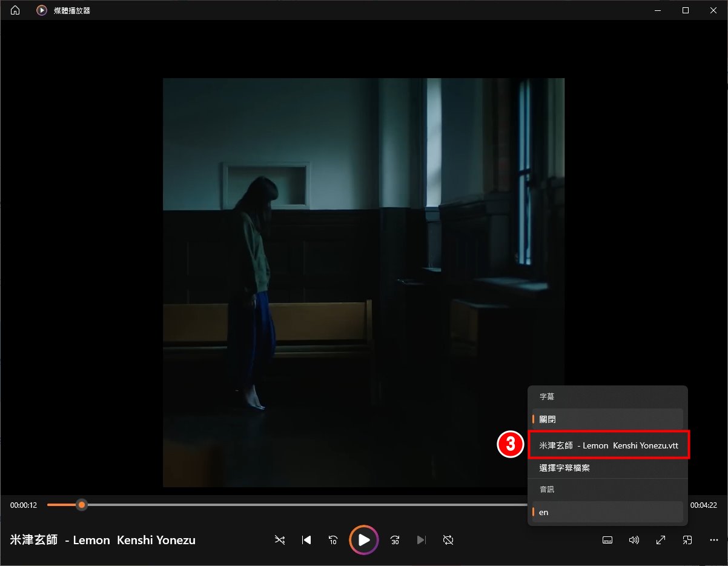The width and height of the screenshot is (728, 566).
Task: Click the total duration 00:04:22
Action: pos(704,505)
